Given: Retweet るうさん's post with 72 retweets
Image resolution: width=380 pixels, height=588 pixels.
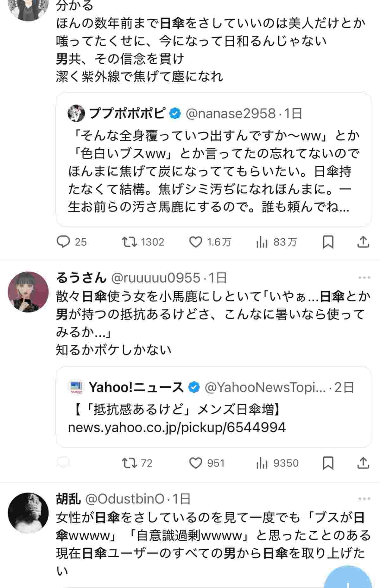Looking at the screenshot, I should click(130, 463).
